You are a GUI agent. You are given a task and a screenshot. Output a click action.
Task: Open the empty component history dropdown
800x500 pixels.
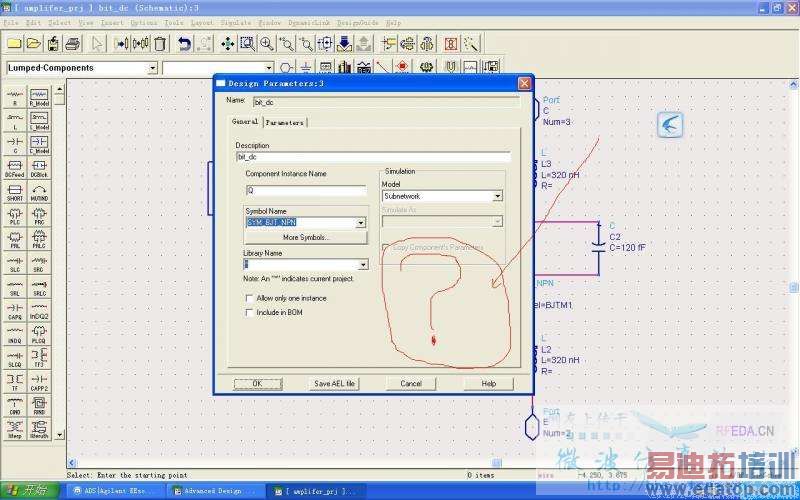click(268, 68)
